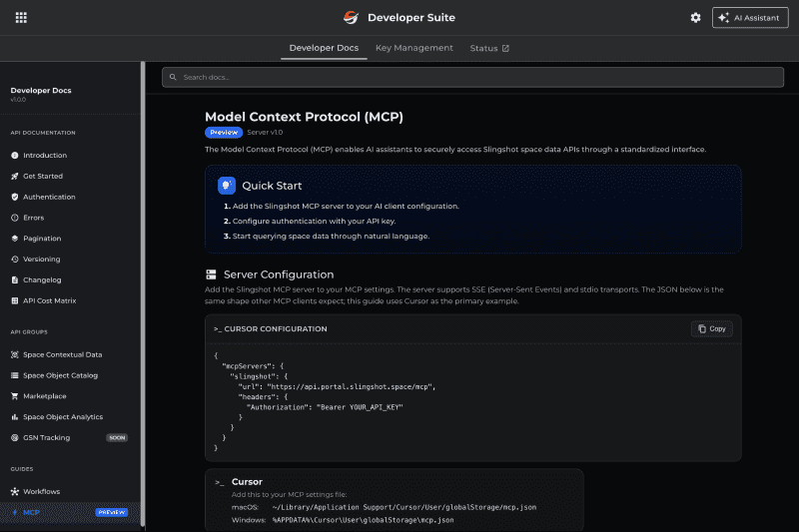Click the Introduction info icon
The height and width of the screenshot is (532, 799).
click(15, 156)
